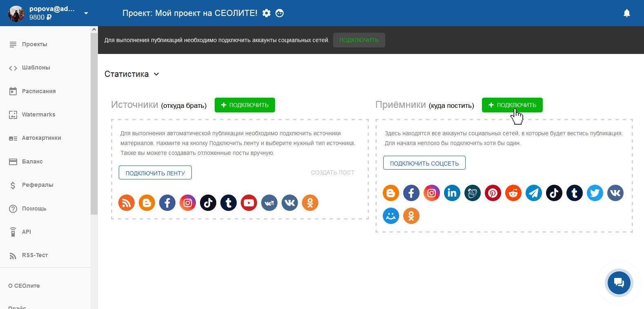Select TikTok icon in Приёмники
This screenshot has width=644, height=309.
coord(554,193)
